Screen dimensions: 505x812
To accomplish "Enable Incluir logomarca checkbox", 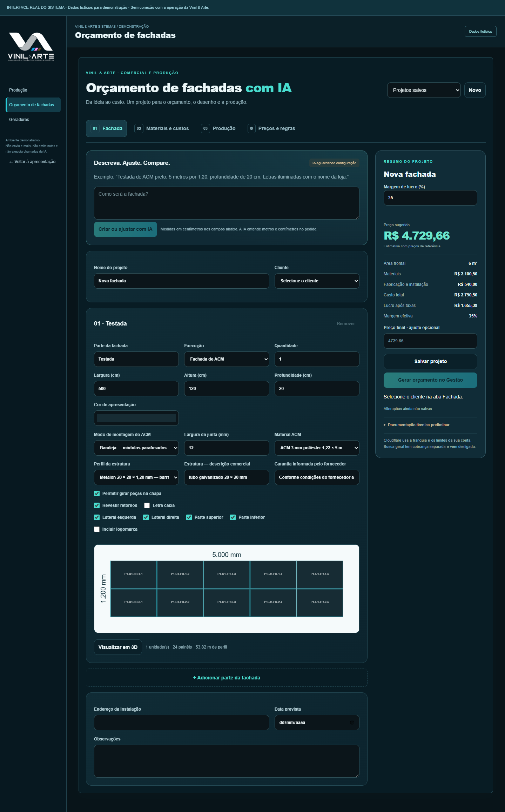I will tap(97, 529).
